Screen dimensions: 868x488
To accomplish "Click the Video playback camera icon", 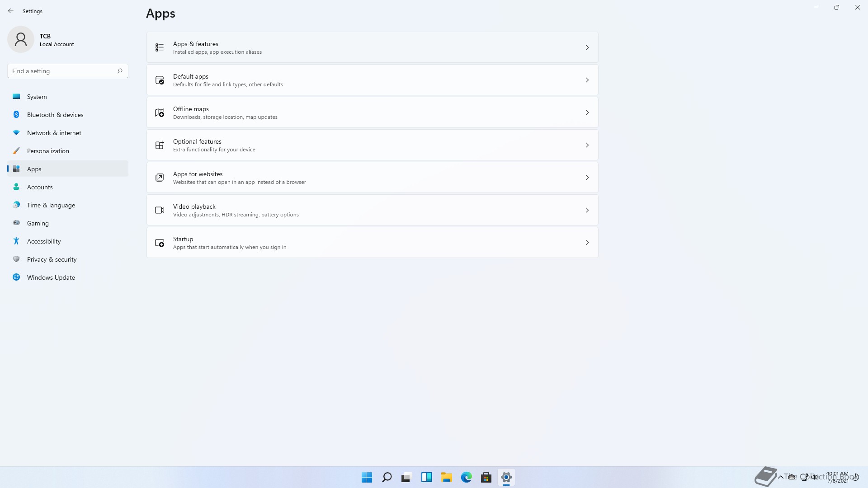I will coord(160,210).
